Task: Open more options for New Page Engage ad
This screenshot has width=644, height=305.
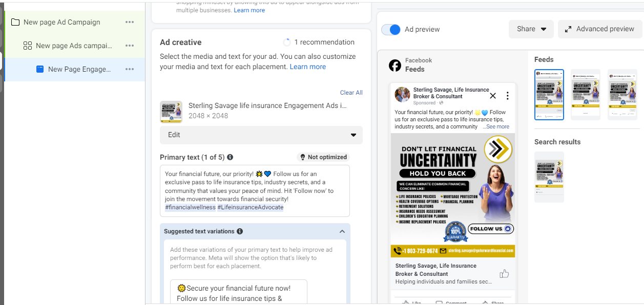Action: click(x=130, y=69)
